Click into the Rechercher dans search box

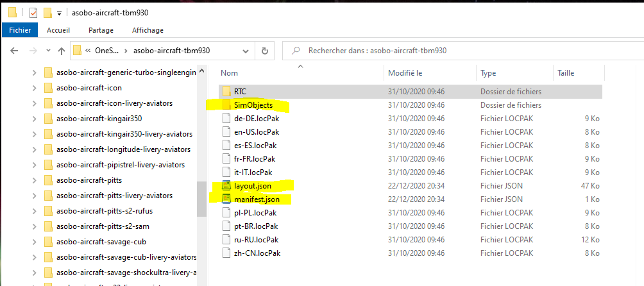(463, 51)
